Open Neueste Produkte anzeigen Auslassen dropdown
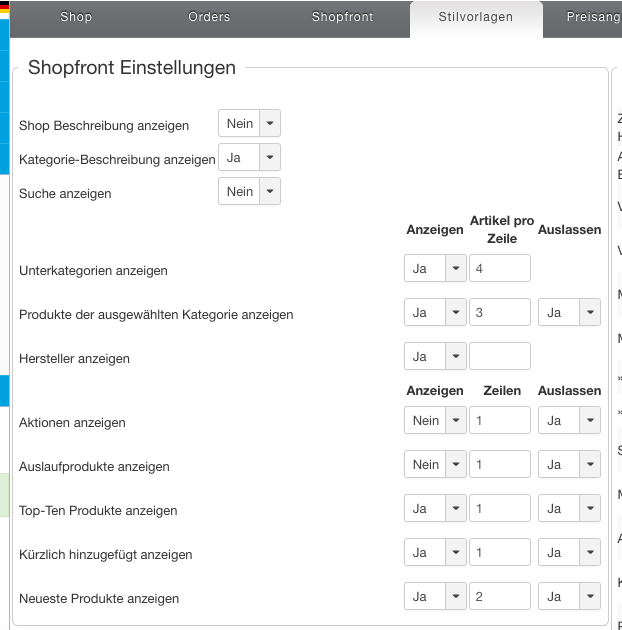This screenshot has width=622, height=630. click(569, 597)
